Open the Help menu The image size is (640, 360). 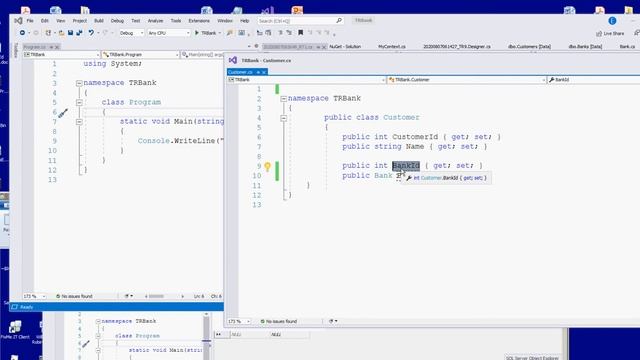click(x=244, y=21)
